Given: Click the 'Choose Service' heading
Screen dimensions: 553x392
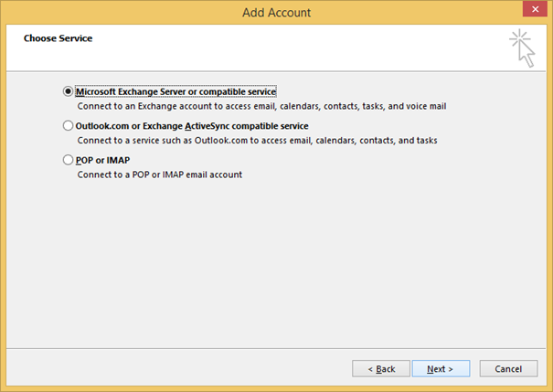Looking at the screenshot, I should pos(57,38).
